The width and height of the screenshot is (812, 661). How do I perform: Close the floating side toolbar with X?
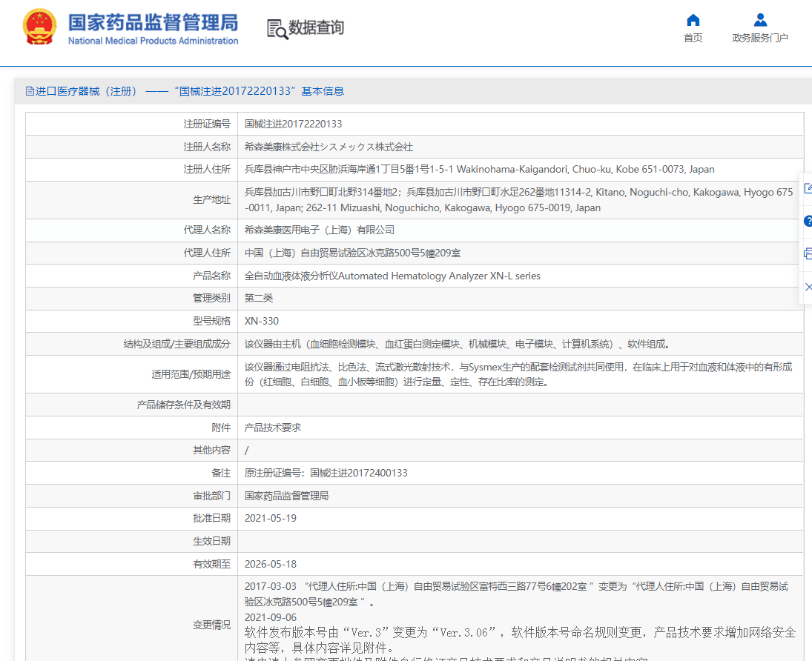(x=808, y=287)
